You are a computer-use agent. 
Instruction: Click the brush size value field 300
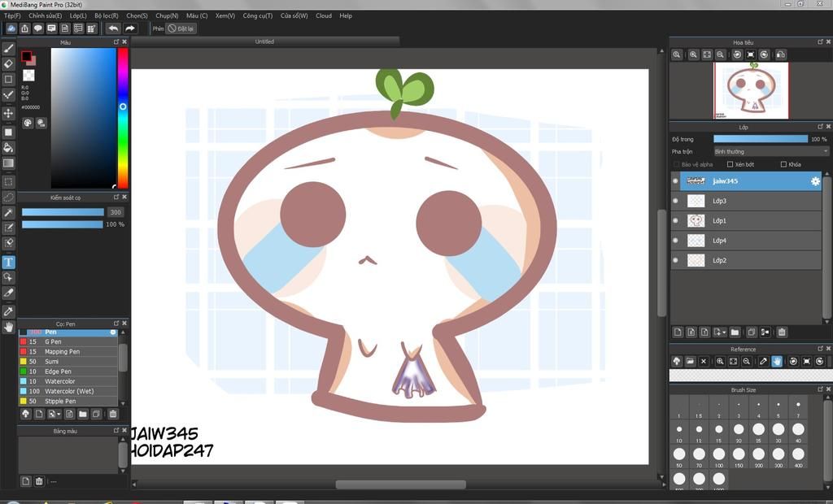[116, 212]
